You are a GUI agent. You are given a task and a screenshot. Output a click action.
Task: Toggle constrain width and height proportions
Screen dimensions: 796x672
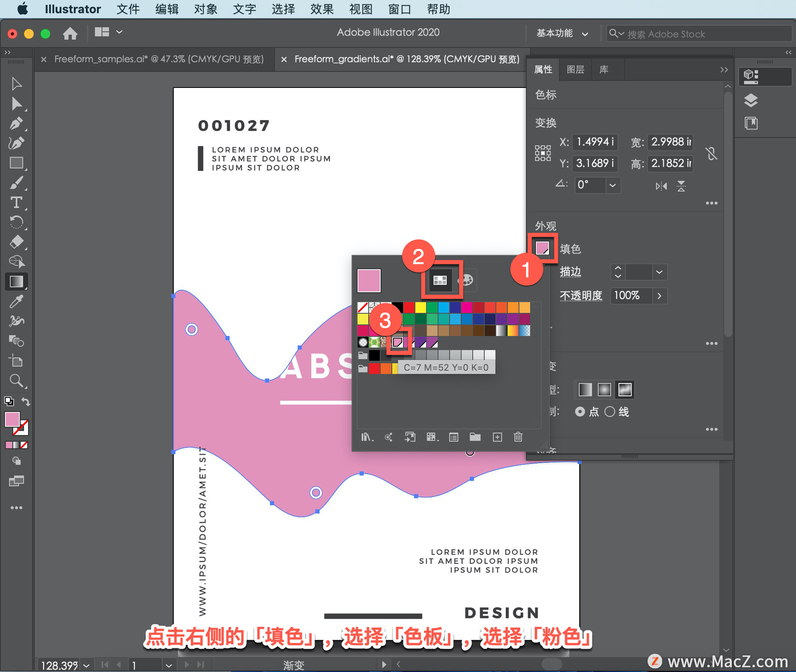pos(711,153)
